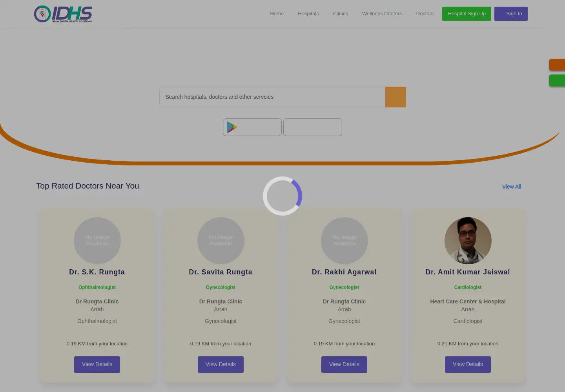565x392 pixels.
Task: Click Dr. S.K. Rungta's placeholder image
Action: [97, 241]
